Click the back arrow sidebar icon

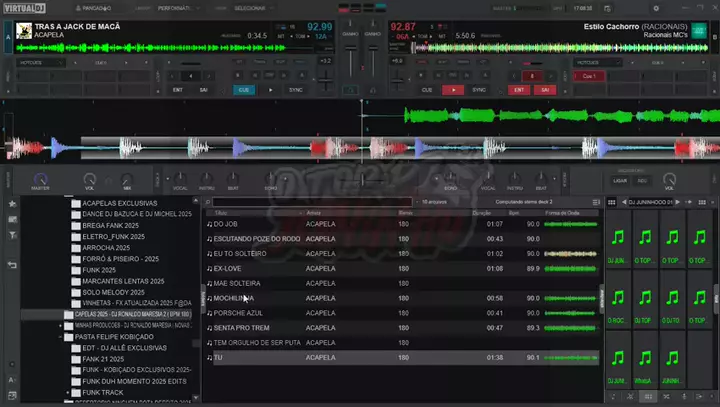[x=12, y=265]
